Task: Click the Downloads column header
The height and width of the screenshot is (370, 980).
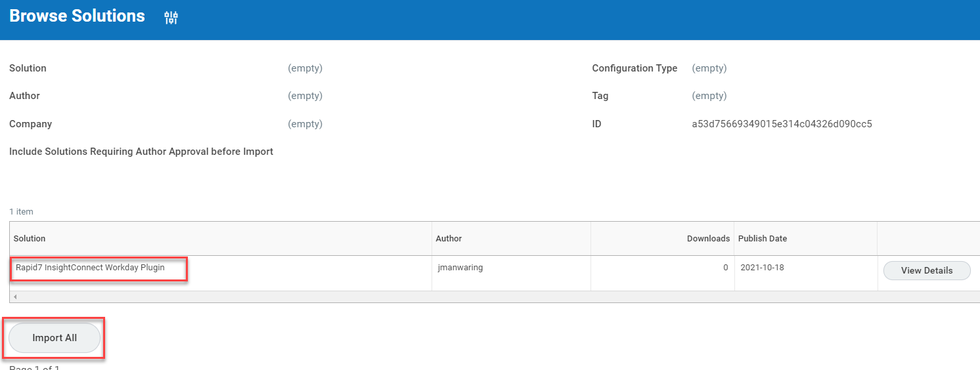Action: click(708, 239)
